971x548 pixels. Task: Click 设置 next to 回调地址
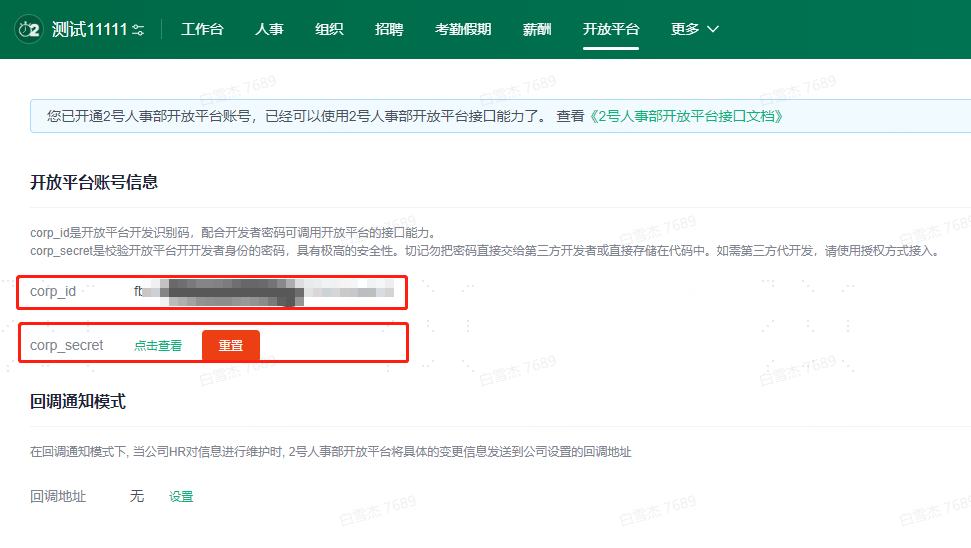coord(181,497)
